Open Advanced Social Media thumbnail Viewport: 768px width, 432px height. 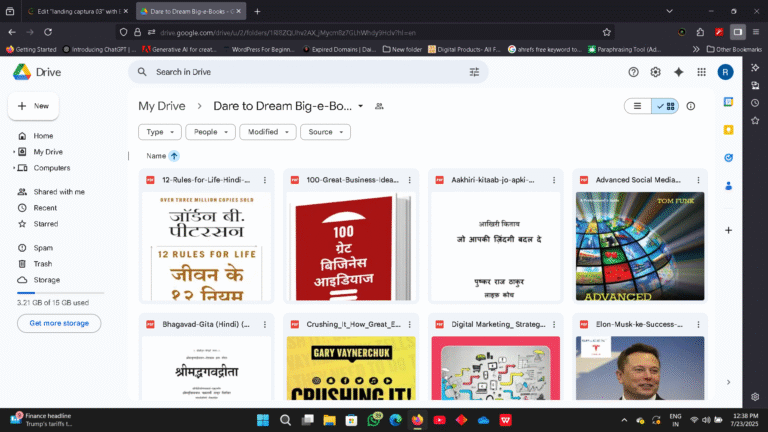[x=640, y=246]
